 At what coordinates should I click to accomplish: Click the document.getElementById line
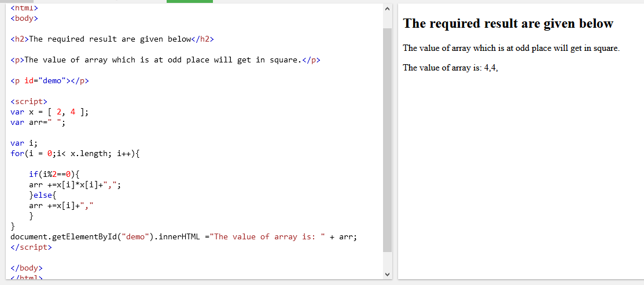pos(183,237)
